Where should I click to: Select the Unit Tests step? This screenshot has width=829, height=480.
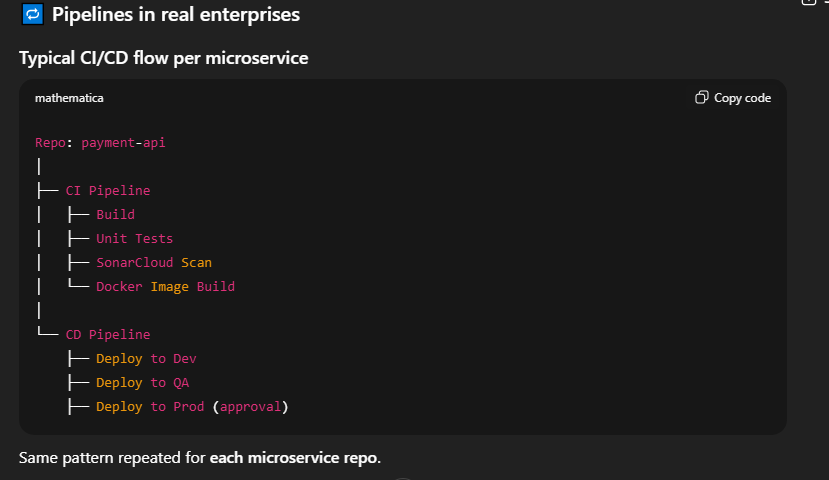(134, 239)
